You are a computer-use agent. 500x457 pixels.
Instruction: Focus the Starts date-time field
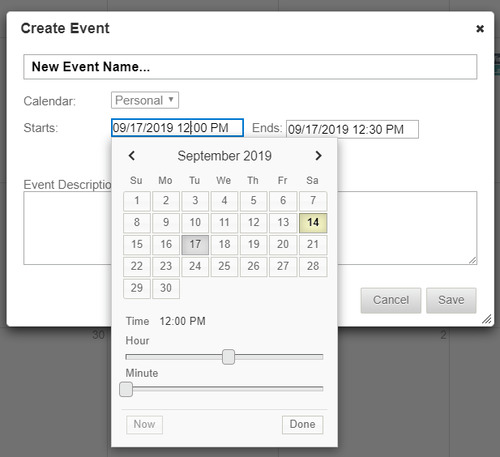click(177, 128)
